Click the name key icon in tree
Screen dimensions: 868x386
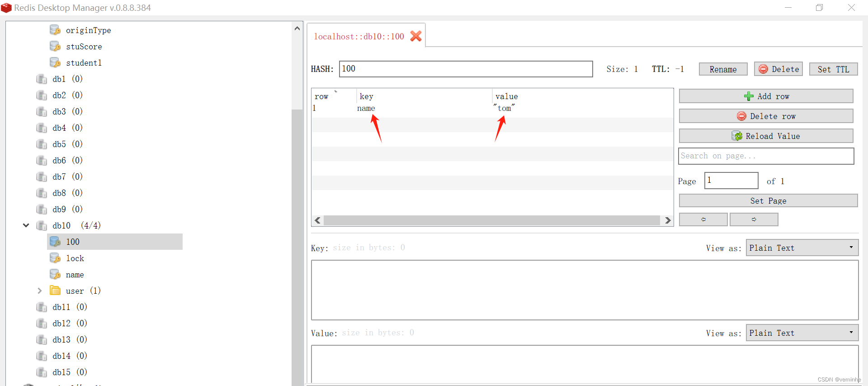[x=55, y=274]
